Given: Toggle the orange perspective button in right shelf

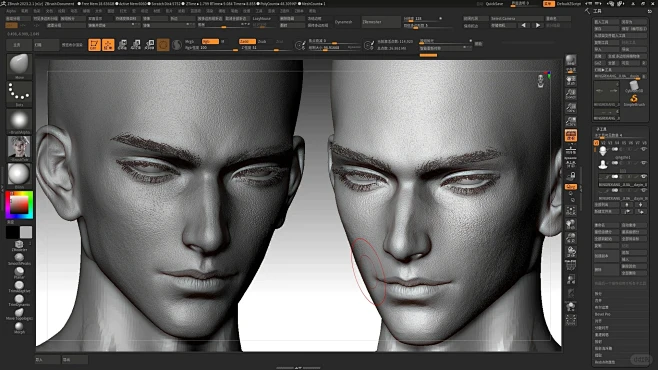Looking at the screenshot, I should [571, 135].
